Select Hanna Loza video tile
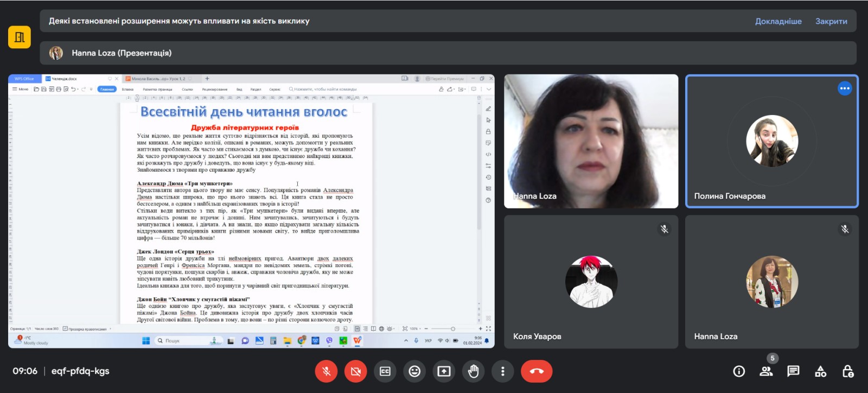Screen dimensions: 868x393 (591, 141)
